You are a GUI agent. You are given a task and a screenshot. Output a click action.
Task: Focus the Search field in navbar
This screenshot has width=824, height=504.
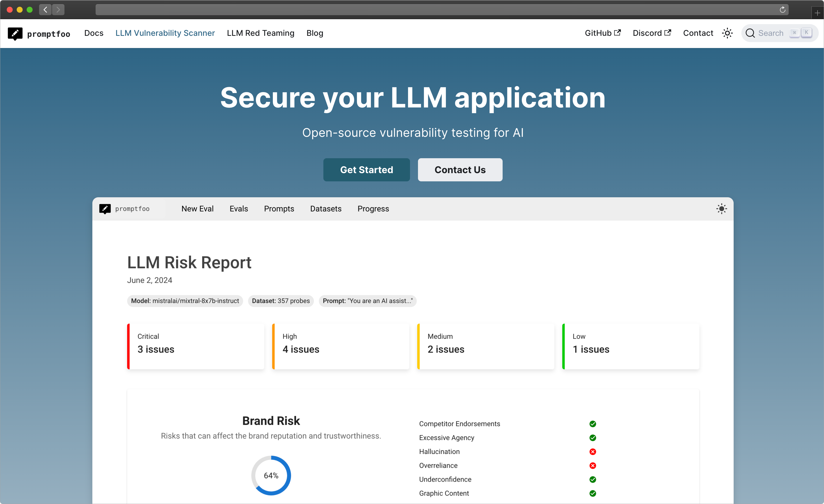779,33
